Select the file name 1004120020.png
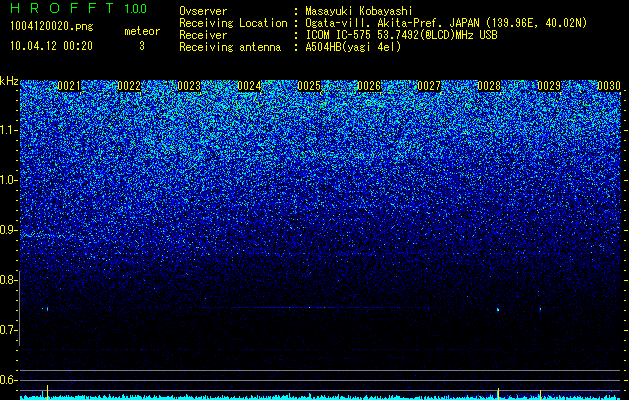This screenshot has height=400, width=629. 52,27
